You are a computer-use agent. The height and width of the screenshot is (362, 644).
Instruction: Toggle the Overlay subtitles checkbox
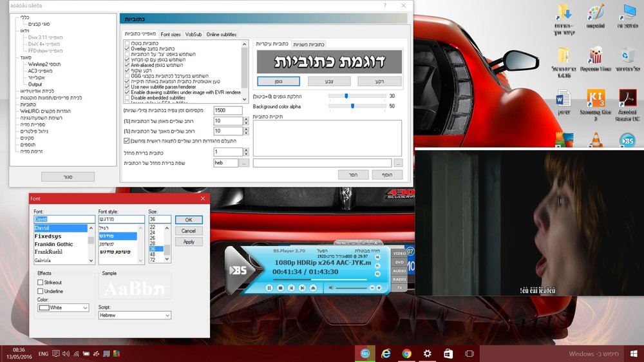coord(128,48)
